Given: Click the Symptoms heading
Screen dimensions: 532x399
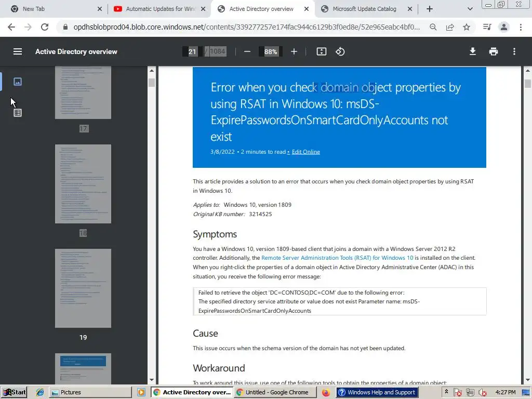Looking at the screenshot, I should (x=215, y=234).
